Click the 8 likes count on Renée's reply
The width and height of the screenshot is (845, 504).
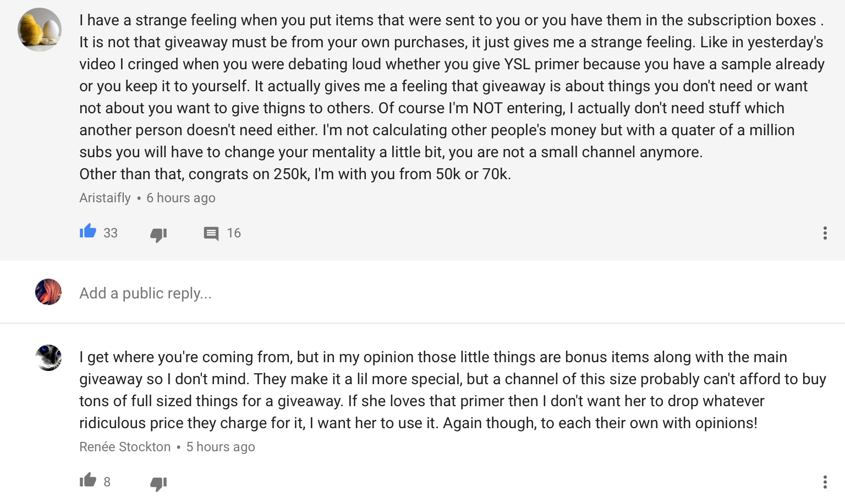107,482
